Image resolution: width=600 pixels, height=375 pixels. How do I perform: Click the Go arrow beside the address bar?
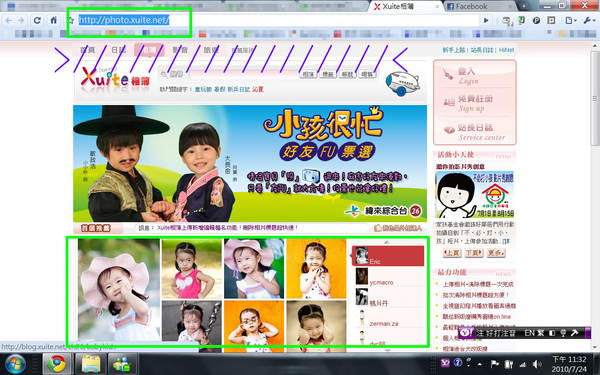point(486,20)
